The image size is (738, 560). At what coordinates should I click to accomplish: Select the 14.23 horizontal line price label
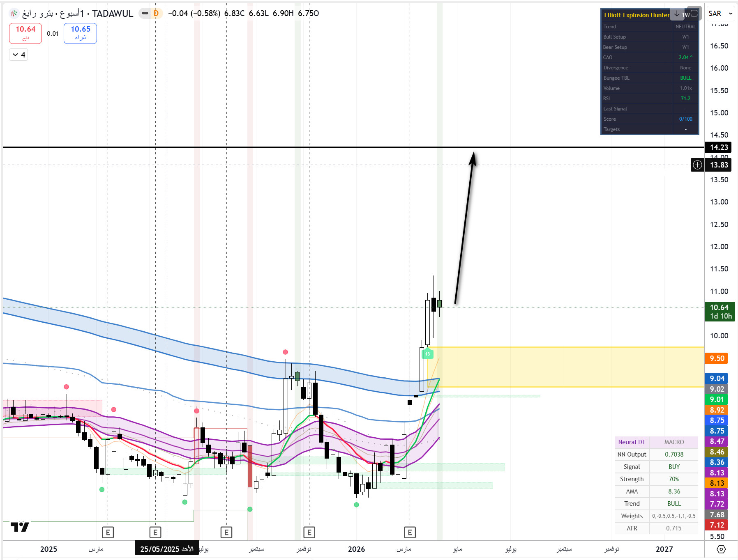pos(719,147)
